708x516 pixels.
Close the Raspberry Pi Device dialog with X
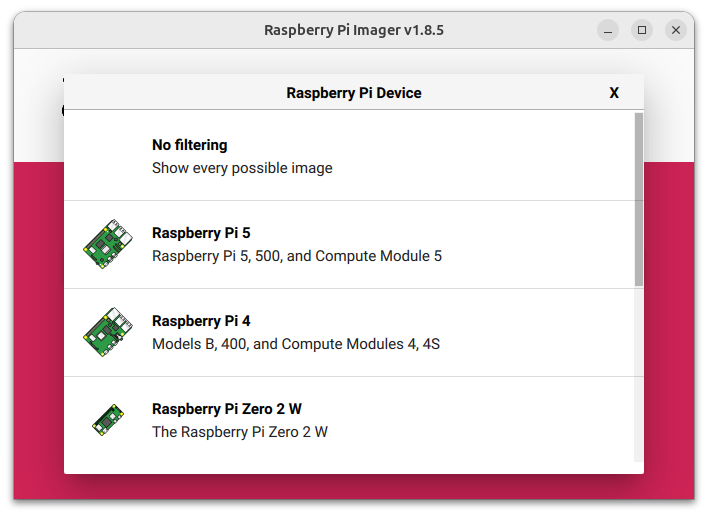614,93
